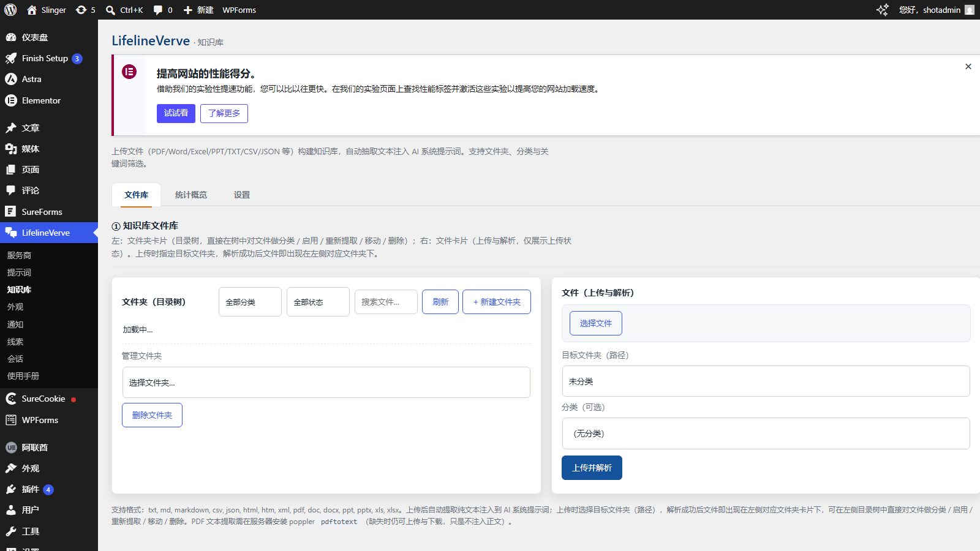Open the 目标文件夹 dropdown showing 未分类
This screenshot has height=551, width=980.
766,381
